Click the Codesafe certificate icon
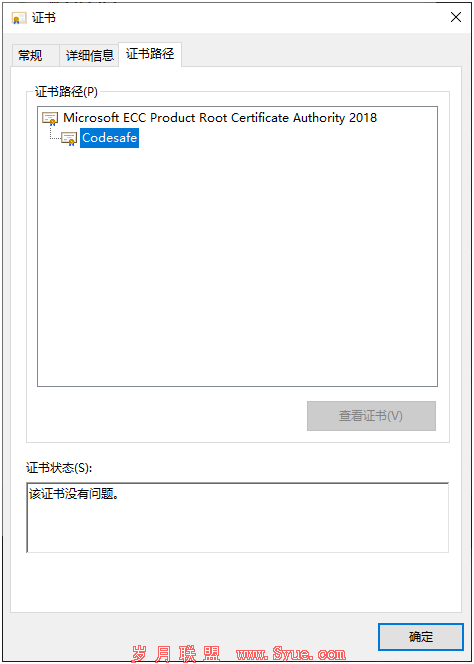 [x=69, y=138]
